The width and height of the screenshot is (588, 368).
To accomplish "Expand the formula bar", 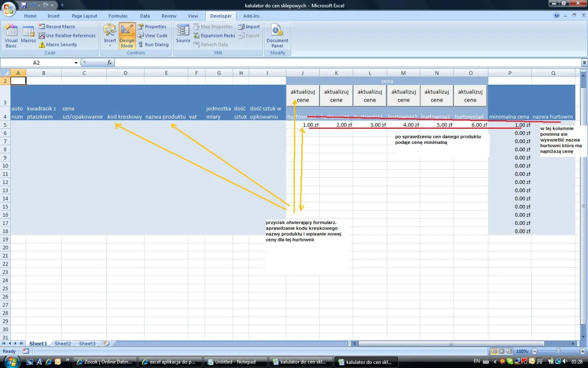I will pyautogui.click(x=584, y=63).
